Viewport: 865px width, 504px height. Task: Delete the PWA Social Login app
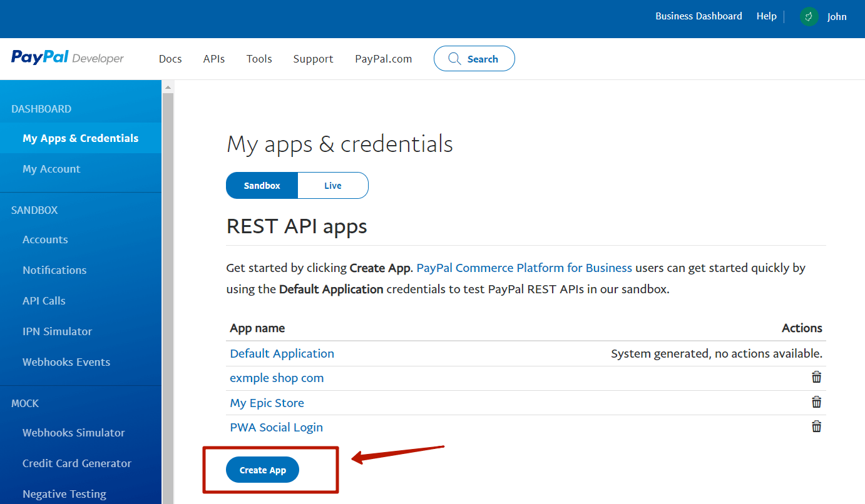[816, 426]
